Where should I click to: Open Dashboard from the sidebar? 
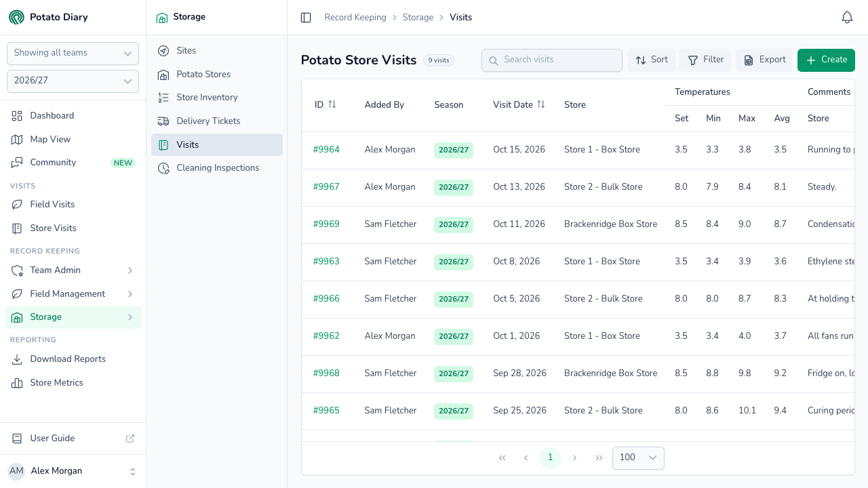click(73, 116)
